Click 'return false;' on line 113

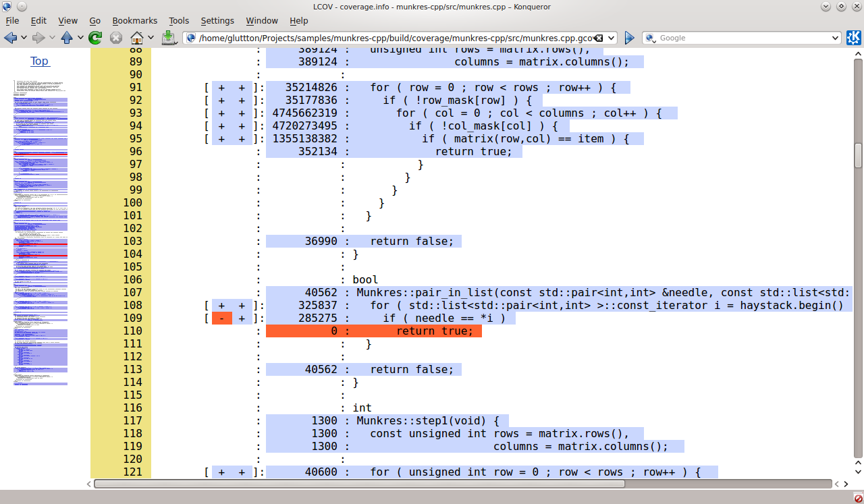pos(412,369)
